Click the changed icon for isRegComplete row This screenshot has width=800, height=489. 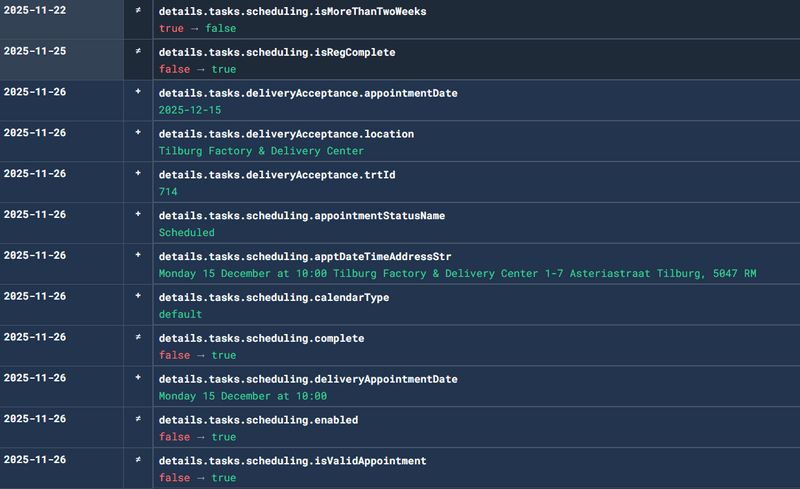coord(138,51)
